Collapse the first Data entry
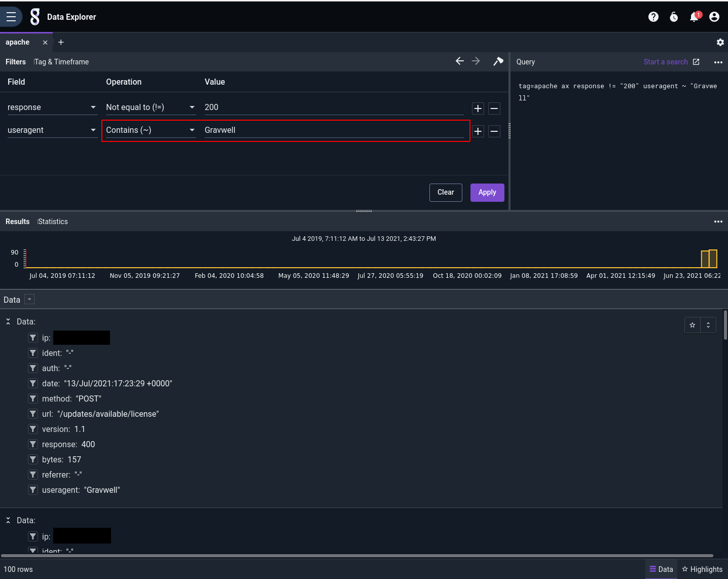The image size is (728, 579). pos(8,321)
